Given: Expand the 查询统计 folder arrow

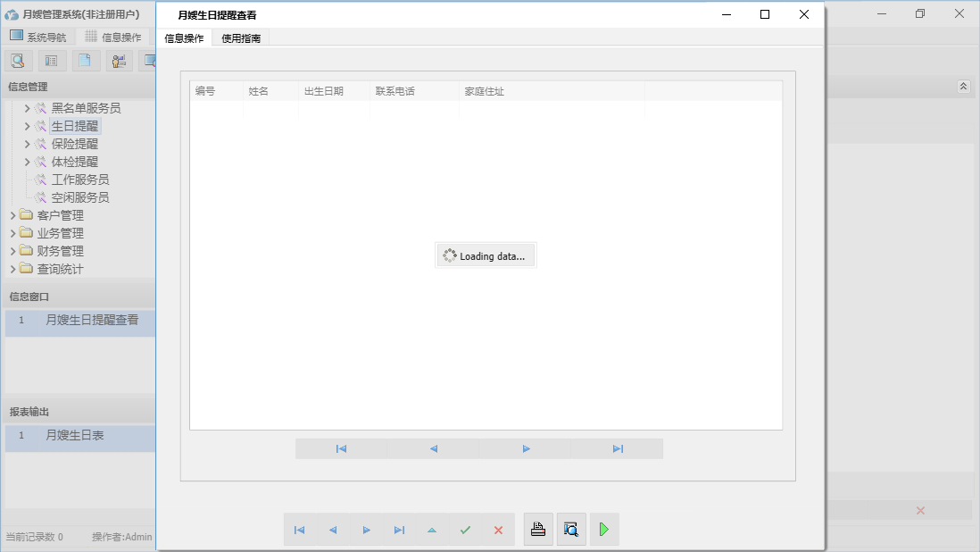Looking at the screenshot, I should coord(12,269).
